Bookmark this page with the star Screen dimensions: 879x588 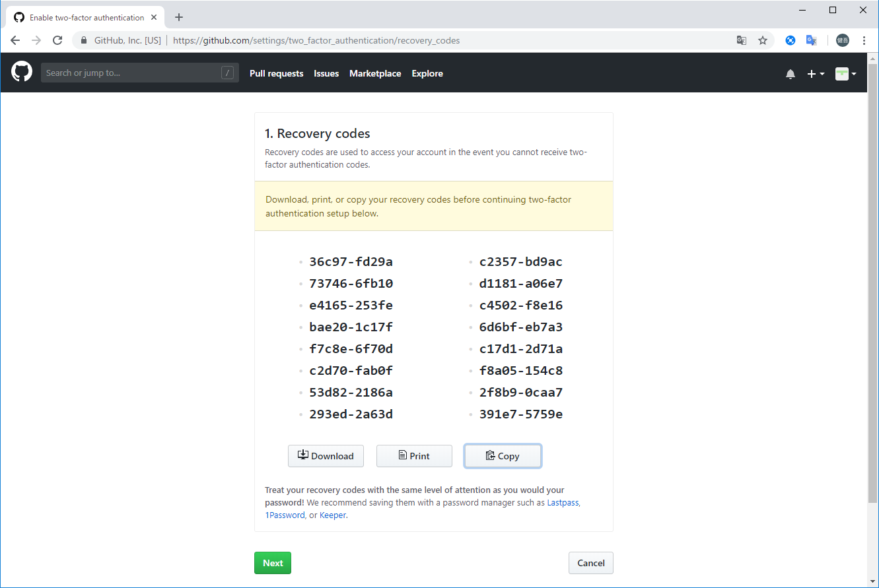(763, 40)
